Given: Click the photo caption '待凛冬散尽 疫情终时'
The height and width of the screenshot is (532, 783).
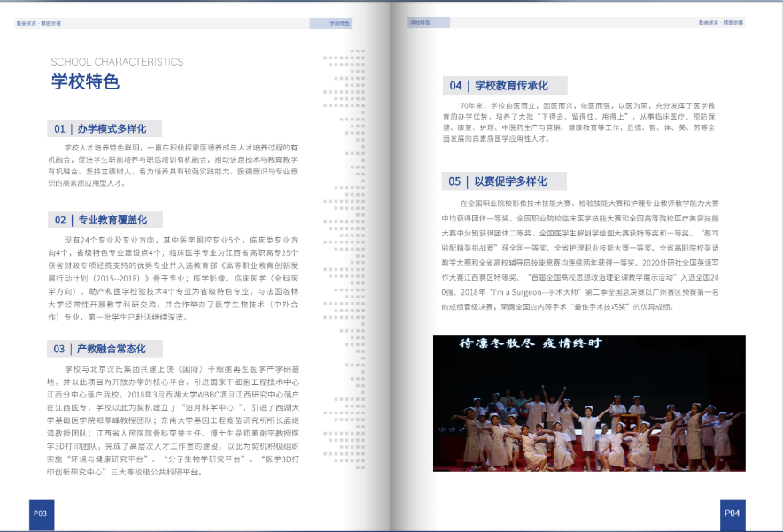Looking at the screenshot, I should (x=531, y=343).
